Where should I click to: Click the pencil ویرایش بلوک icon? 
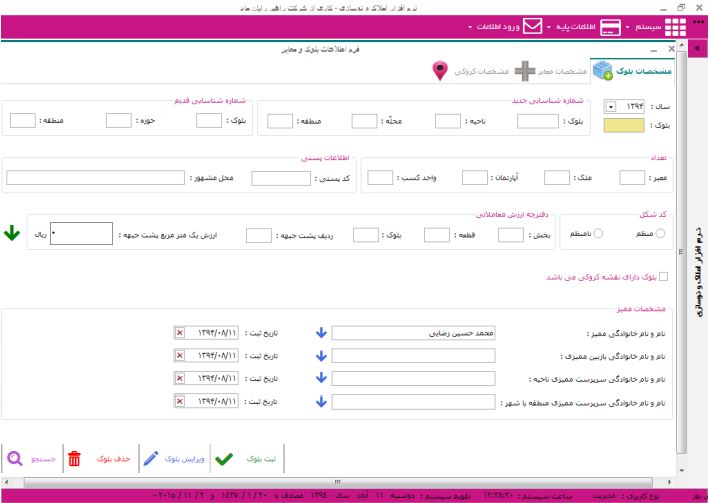(151, 459)
